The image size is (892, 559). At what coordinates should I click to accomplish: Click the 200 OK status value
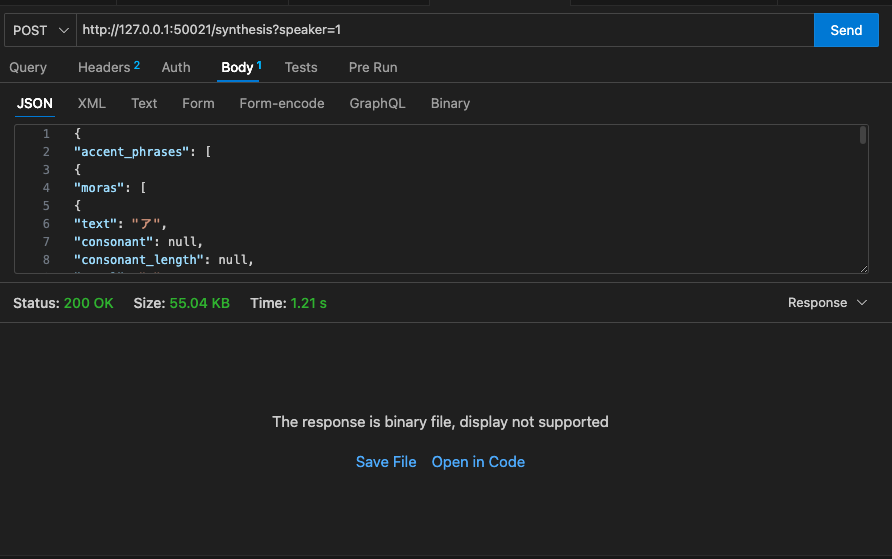click(89, 303)
